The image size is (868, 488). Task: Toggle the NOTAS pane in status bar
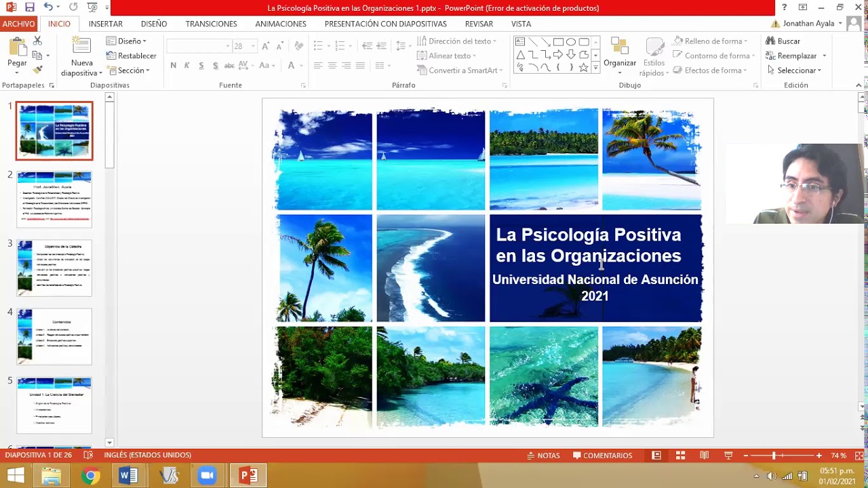pyautogui.click(x=543, y=455)
